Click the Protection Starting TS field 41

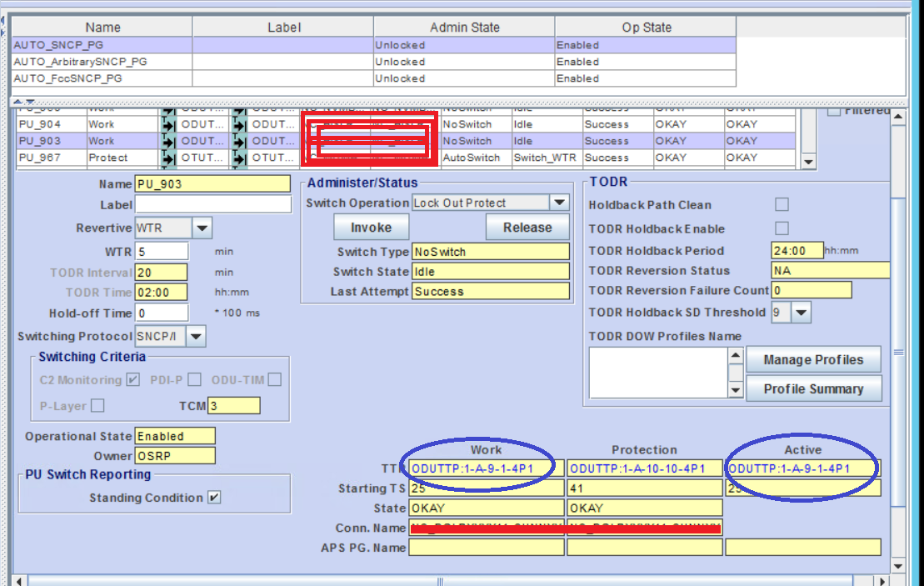coord(645,488)
